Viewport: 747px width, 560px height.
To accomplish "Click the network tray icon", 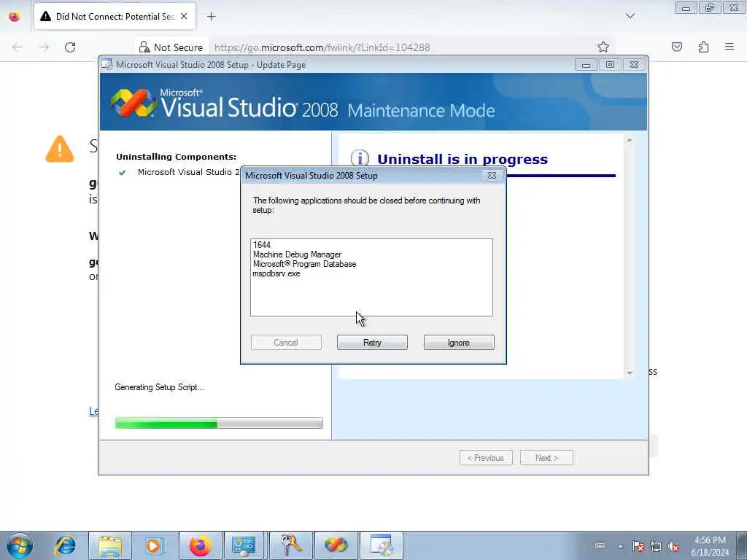I will click(656, 546).
